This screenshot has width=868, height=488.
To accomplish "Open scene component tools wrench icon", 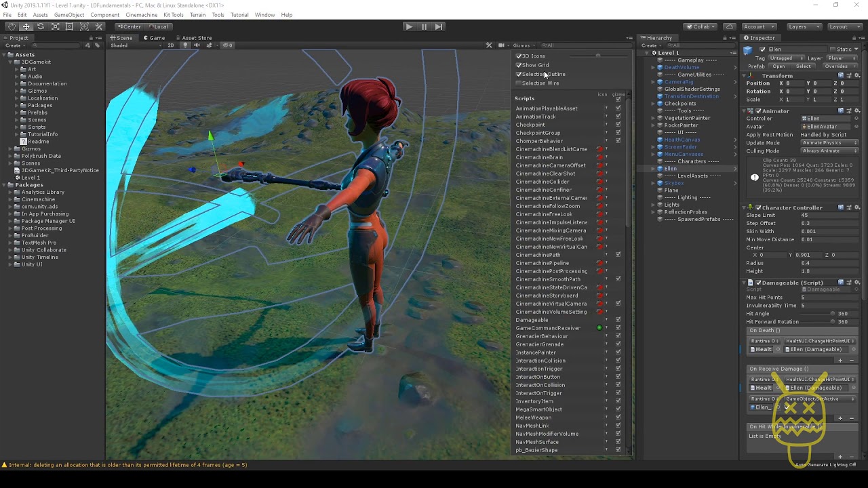I will tap(490, 45).
